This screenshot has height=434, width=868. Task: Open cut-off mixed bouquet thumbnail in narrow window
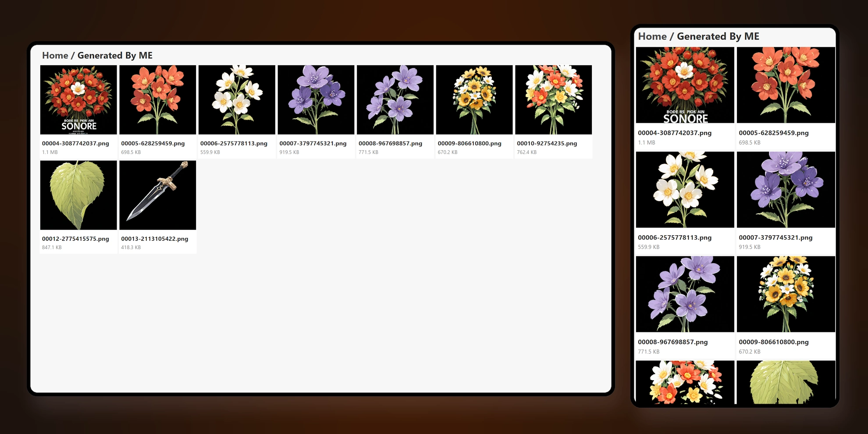(x=685, y=382)
